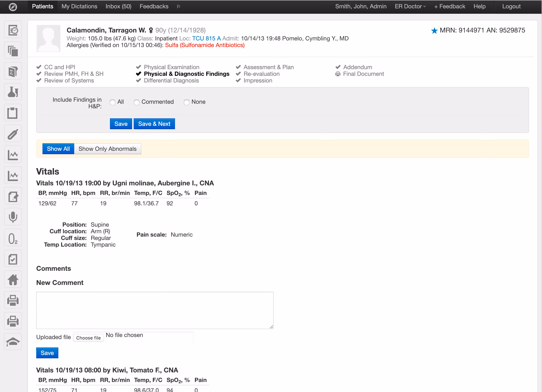Start dictation with the microphone icon
This screenshot has height=392, width=542.
pos(13,217)
